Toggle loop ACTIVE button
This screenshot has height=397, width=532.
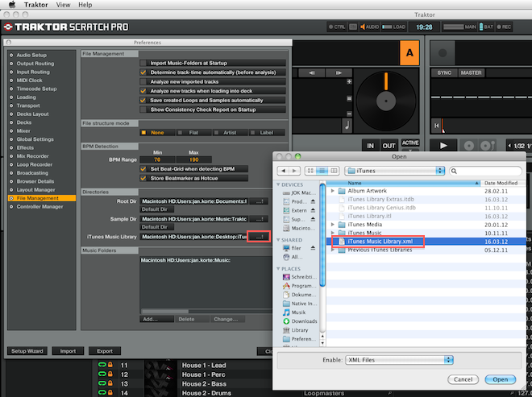(410, 143)
